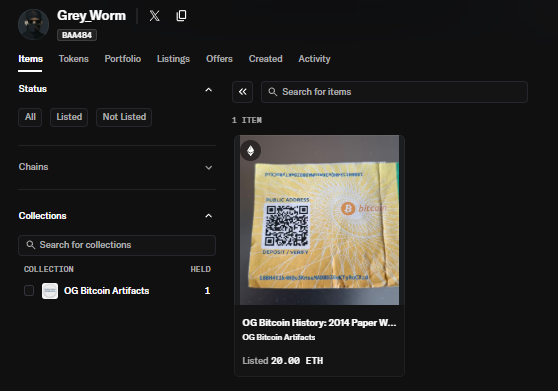Open the Portfolio tab
Screen dimensions: 558x391
[123, 59]
